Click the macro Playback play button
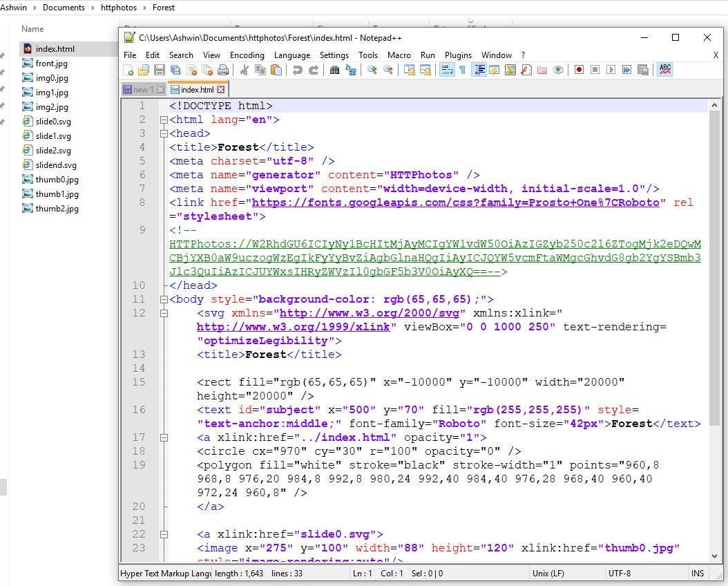The image size is (728, 586). coord(611,70)
